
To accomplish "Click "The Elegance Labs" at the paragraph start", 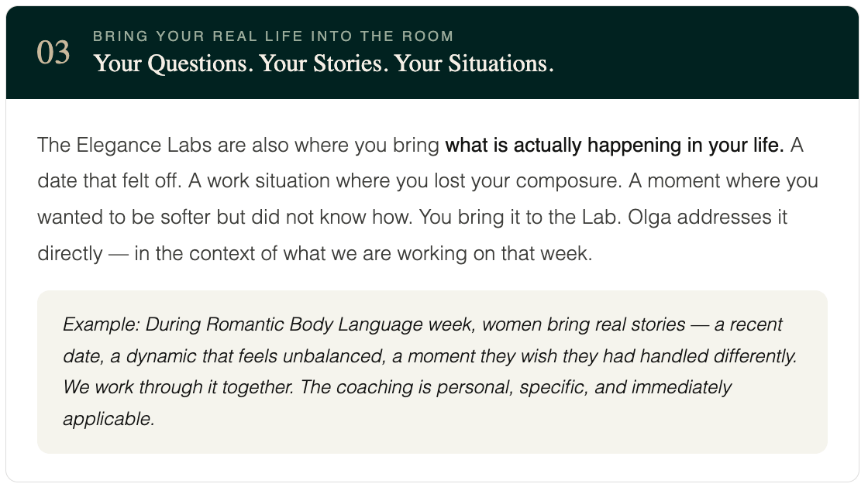I will 125,145.
